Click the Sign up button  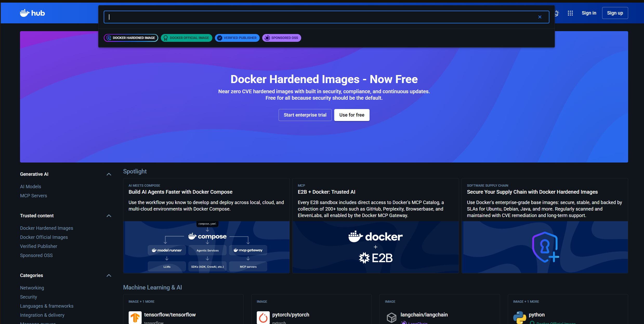click(615, 13)
